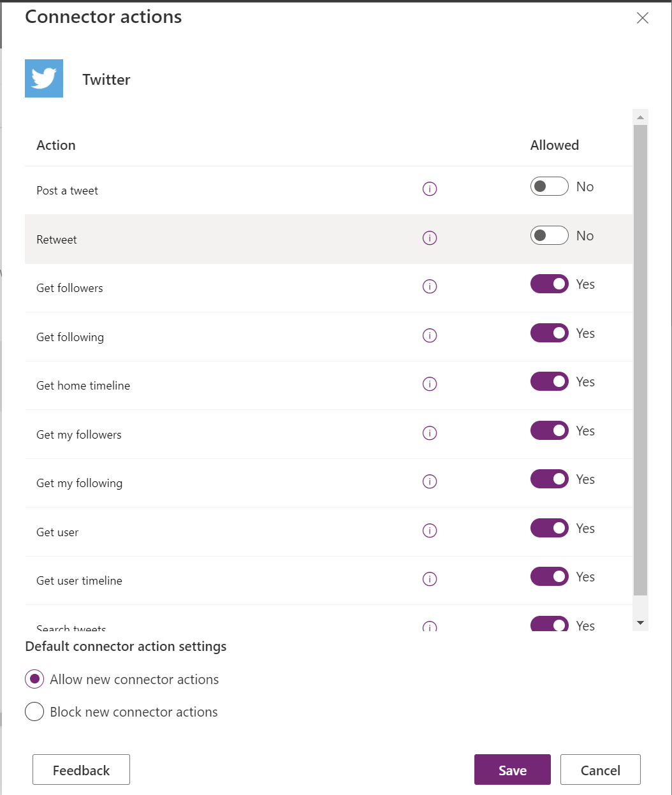Click info icon beside Get home timeline
Viewport: 672px width, 795px height.
430,384
